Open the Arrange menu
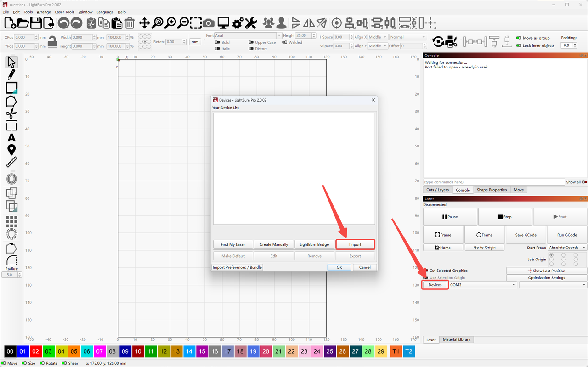 point(44,12)
